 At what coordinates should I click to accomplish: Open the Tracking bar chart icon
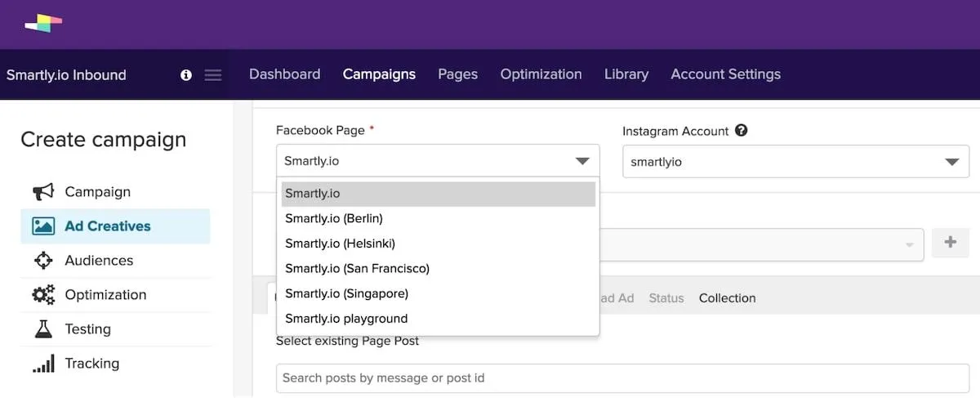point(43,364)
